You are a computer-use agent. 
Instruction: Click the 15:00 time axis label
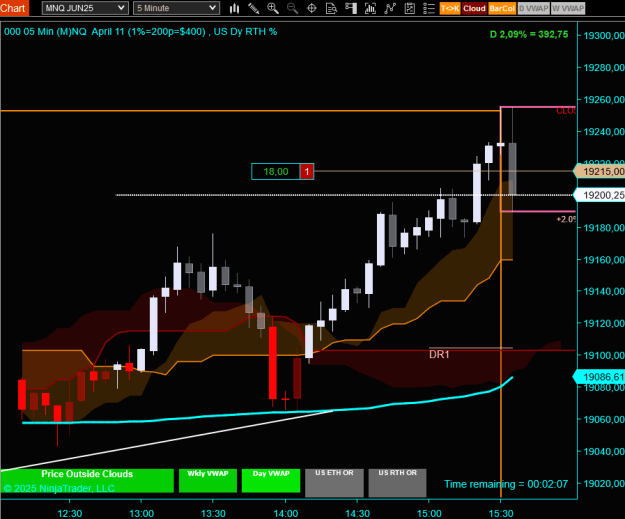(x=429, y=513)
